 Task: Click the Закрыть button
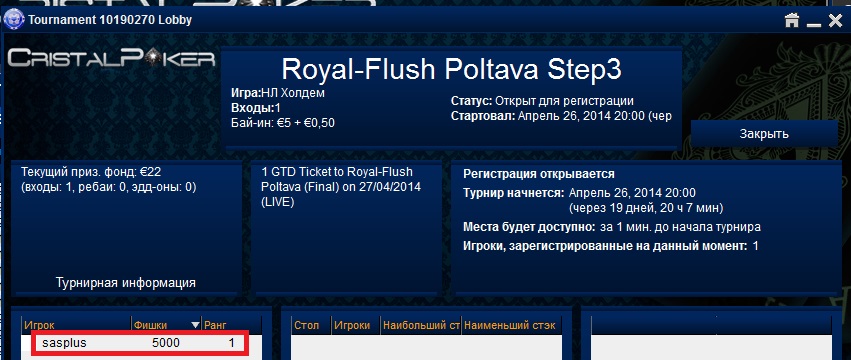point(764,134)
